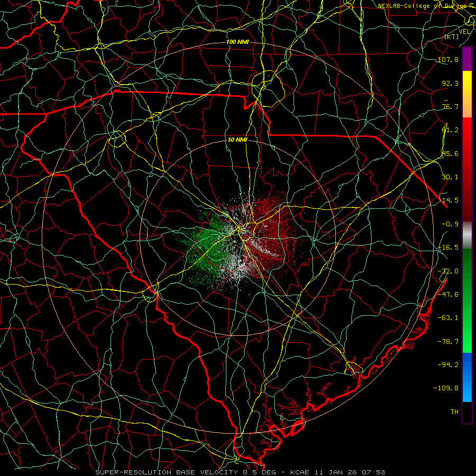Click the 14.5 legend value
This screenshot has height=476, width=476.
coord(450,200)
